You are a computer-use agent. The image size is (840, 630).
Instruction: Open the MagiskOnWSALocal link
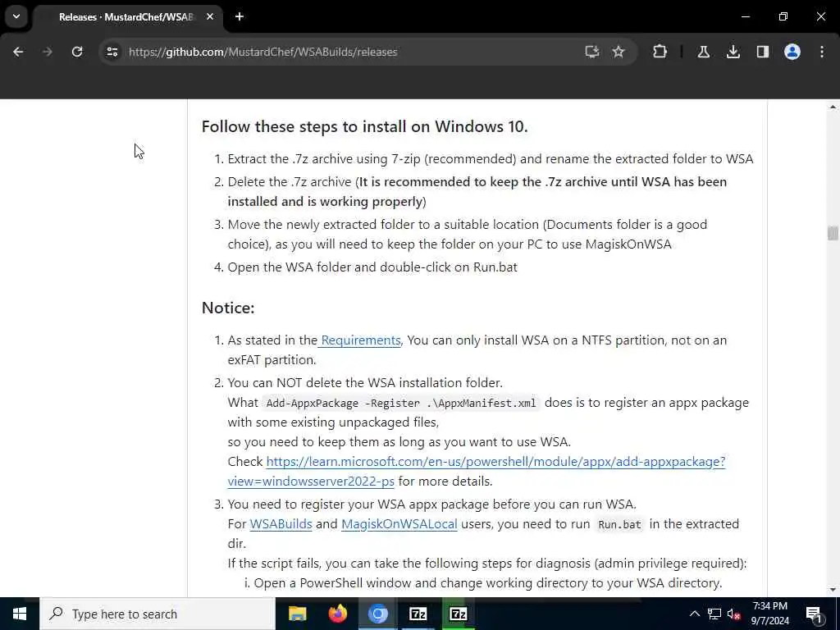(399, 524)
